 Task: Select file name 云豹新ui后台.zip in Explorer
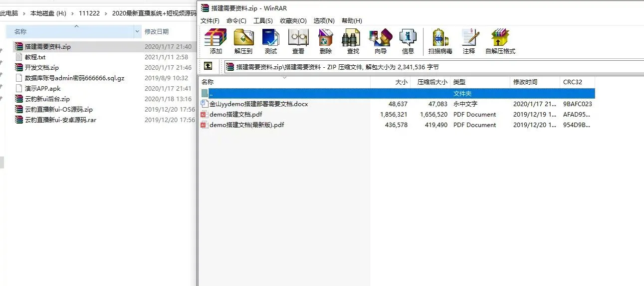click(47, 99)
